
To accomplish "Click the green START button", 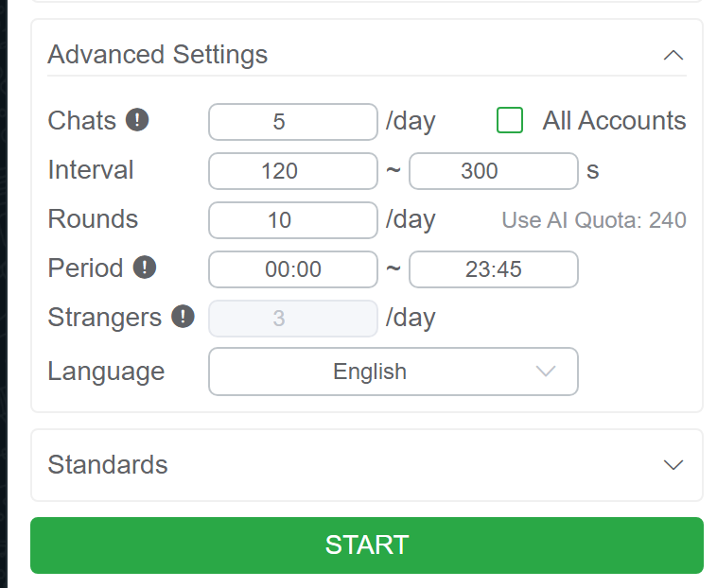I will click(x=367, y=545).
